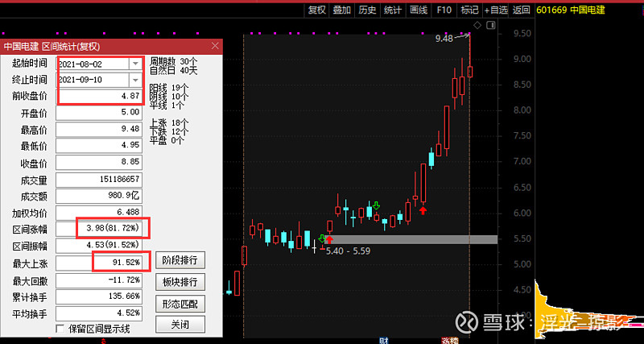Add stock with +自选
The width and height of the screenshot is (644, 344).
point(496,10)
